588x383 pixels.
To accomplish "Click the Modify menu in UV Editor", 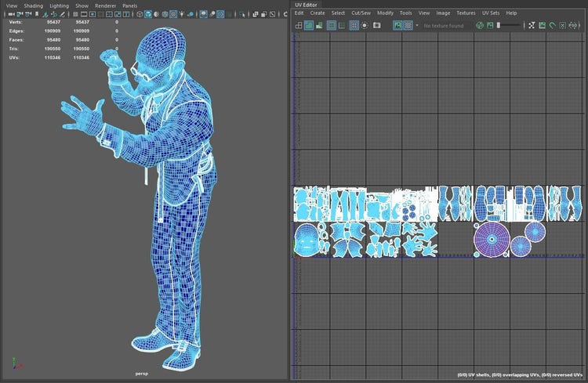I will pos(385,13).
